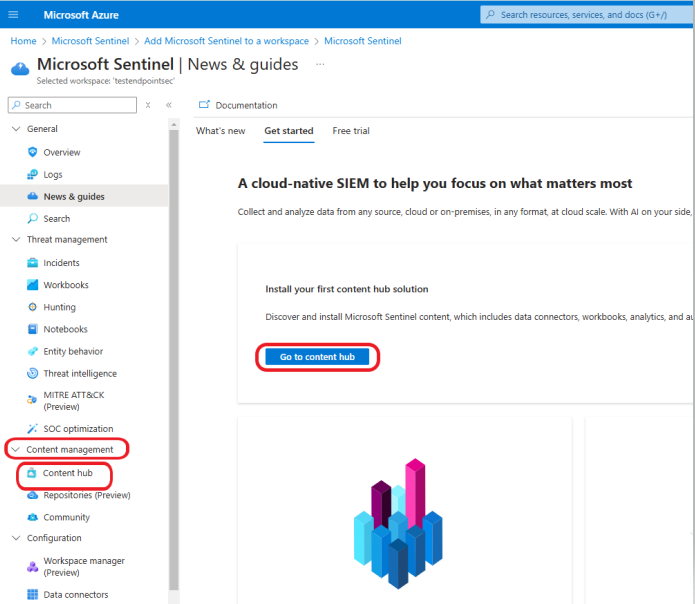The height and width of the screenshot is (604, 695).
Task: Click the News & guides cloud icon
Action: (32, 196)
